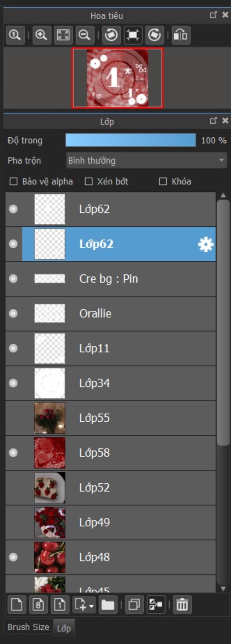Screen dimensions: 231x644
Task: Switch to the Brush Size tab
Action: point(28,627)
